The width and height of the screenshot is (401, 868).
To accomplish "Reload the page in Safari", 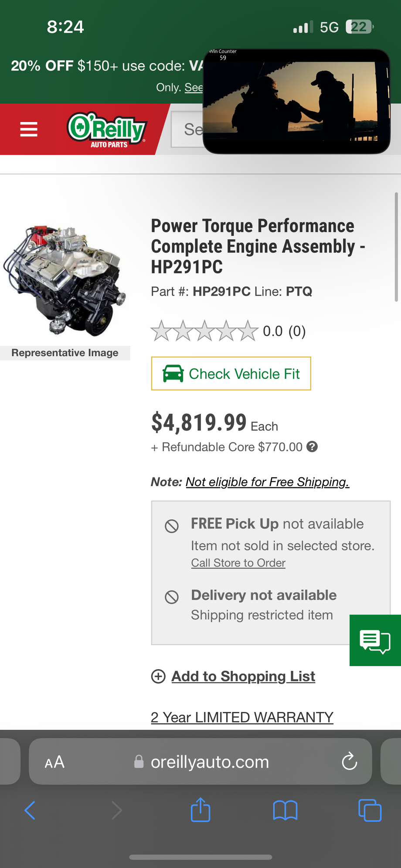I will 349,762.
